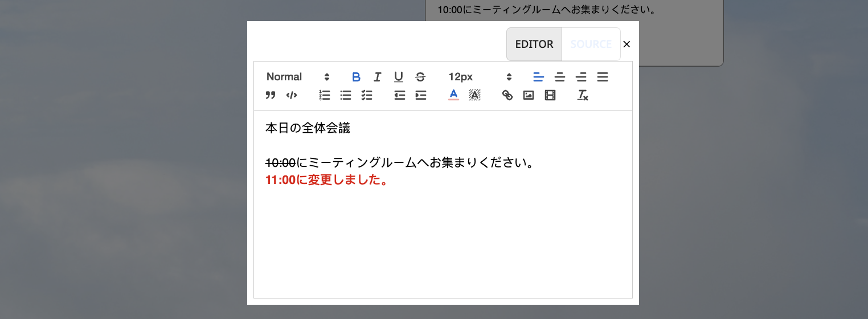Image resolution: width=868 pixels, height=319 pixels.
Task: Switch to the EDITOR tab
Action: (x=534, y=44)
